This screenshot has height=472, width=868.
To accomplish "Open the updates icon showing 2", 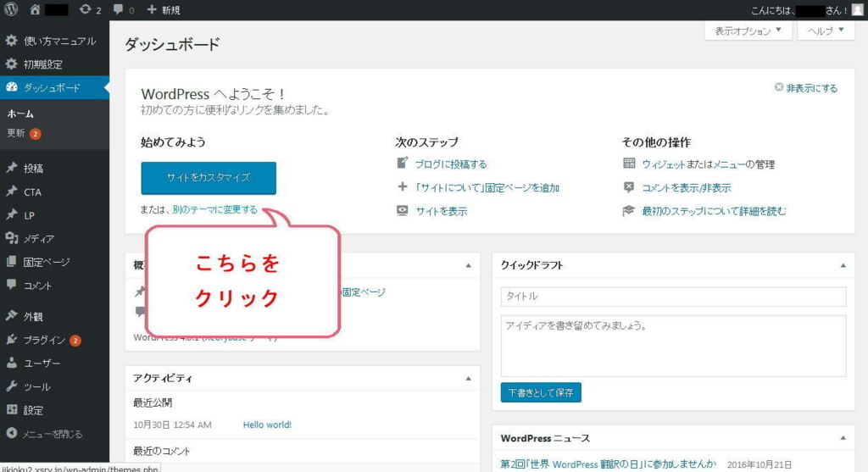I will 90,10.
